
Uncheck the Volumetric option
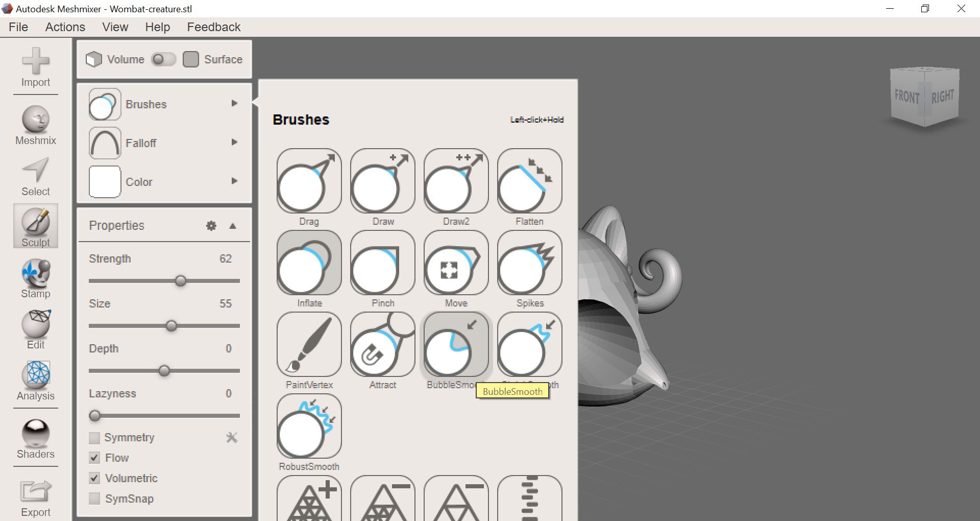click(94, 478)
